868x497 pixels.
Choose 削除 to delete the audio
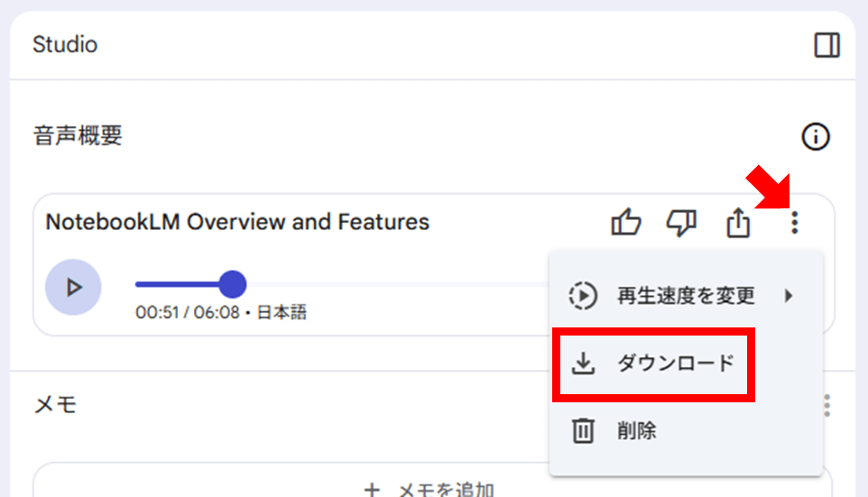pyautogui.click(x=686, y=430)
